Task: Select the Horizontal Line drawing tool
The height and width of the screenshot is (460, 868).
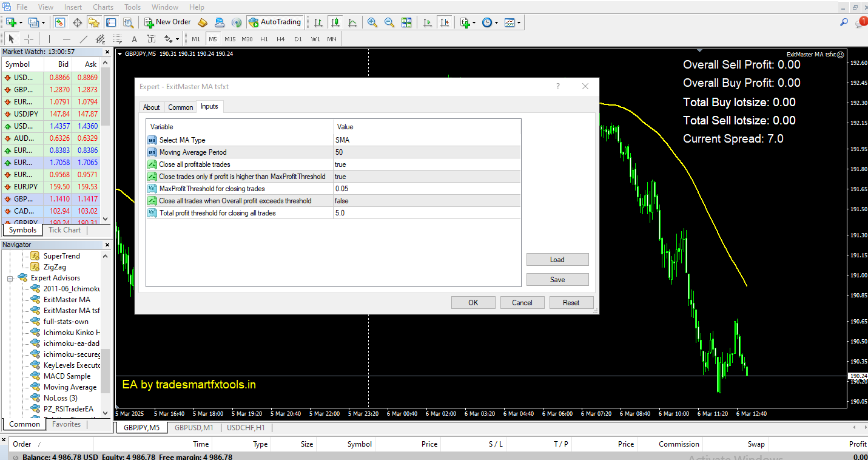Action: (67, 39)
